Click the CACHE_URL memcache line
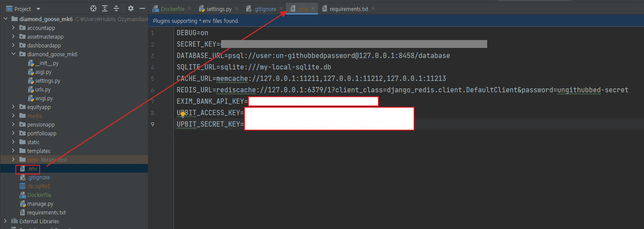Image resolution: width=644 pixels, height=229 pixels. tap(311, 79)
